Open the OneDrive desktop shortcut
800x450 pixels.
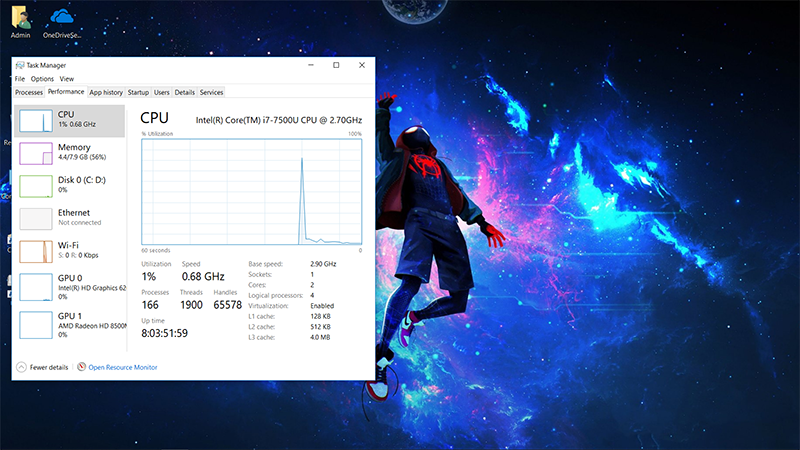point(62,18)
